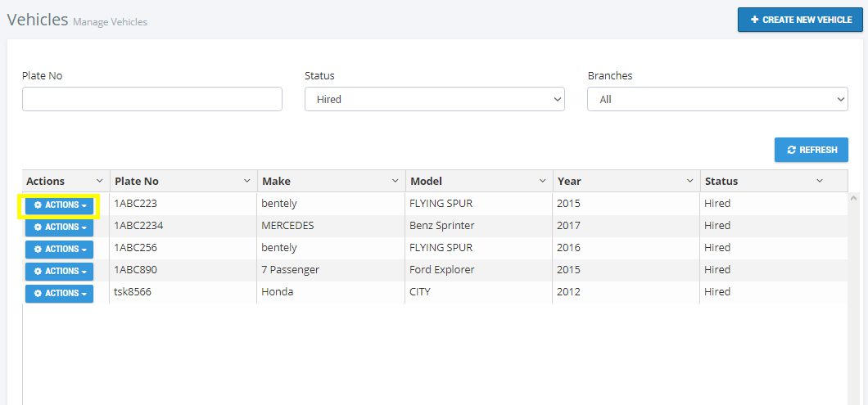
Task: Click the grid scrollbar up arrow
Action: click(855, 198)
